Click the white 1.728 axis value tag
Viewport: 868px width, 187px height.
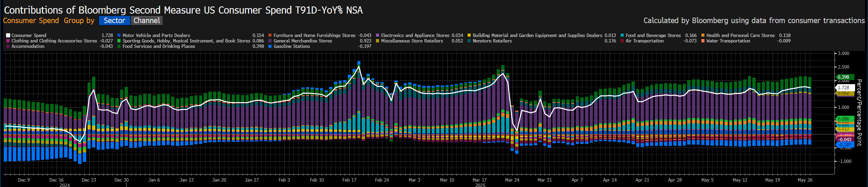pyautogui.click(x=845, y=88)
